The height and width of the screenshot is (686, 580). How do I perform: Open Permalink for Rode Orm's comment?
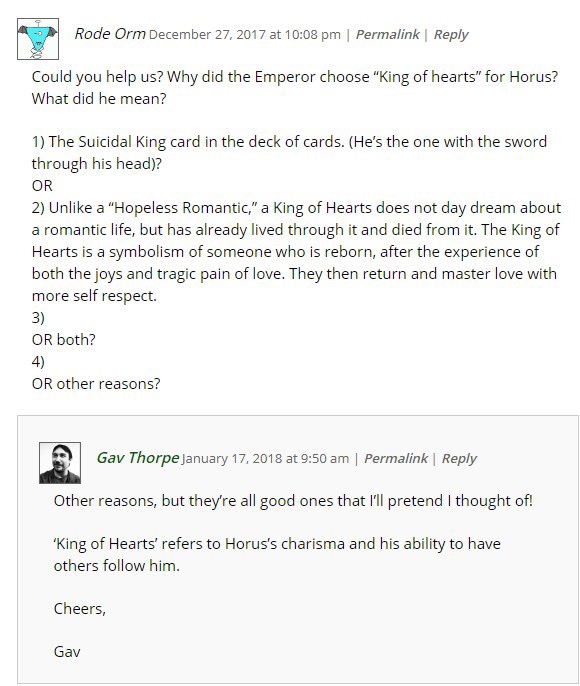point(388,34)
